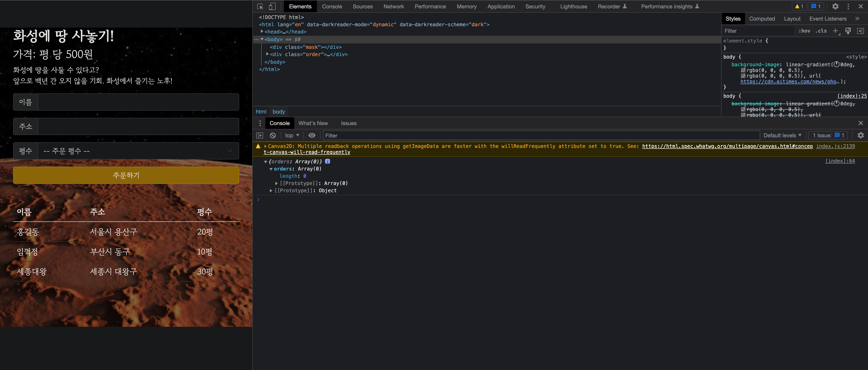
Task: Switch to the Sources tab
Action: (x=363, y=6)
